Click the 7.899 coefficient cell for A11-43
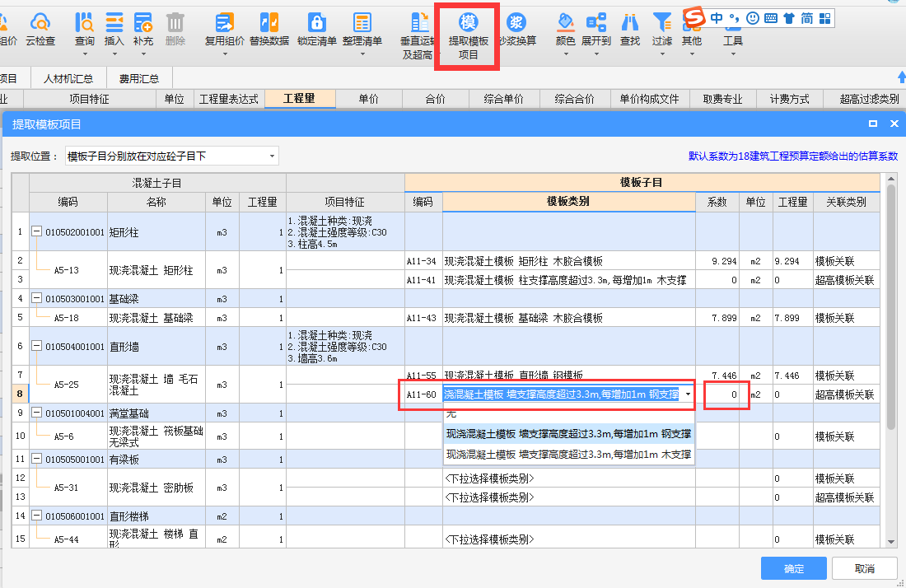The image size is (906, 588). (717, 318)
